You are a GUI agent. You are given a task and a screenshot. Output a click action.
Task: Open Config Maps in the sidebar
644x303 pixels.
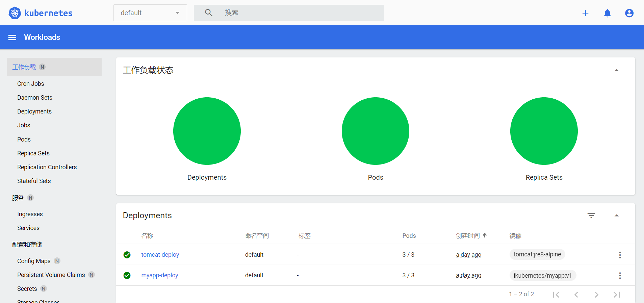[x=34, y=261]
